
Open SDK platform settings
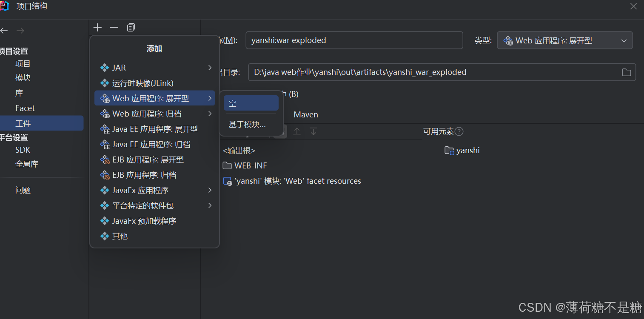tap(23, 150)
